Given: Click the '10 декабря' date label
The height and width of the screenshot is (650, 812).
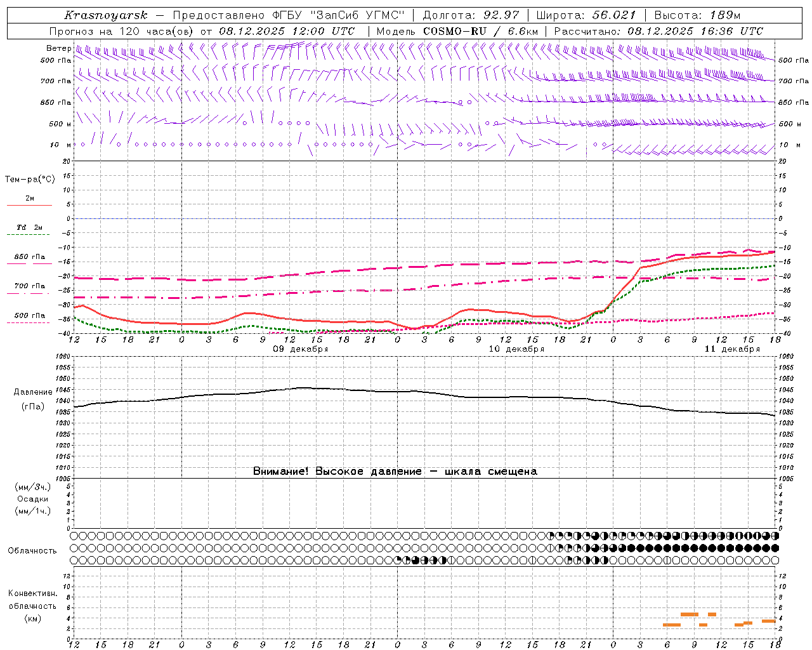Looking at the screenshot, I should click(516, 349).
